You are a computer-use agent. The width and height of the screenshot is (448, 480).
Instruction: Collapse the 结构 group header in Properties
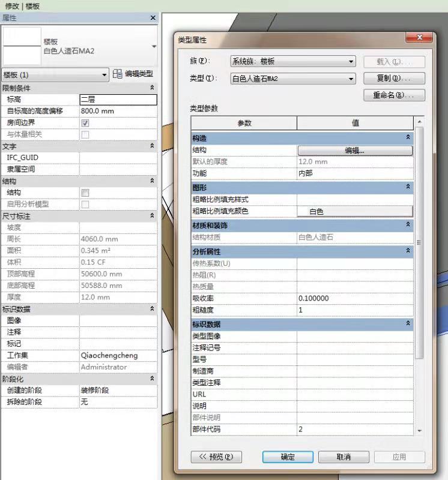tap(152, 181)
